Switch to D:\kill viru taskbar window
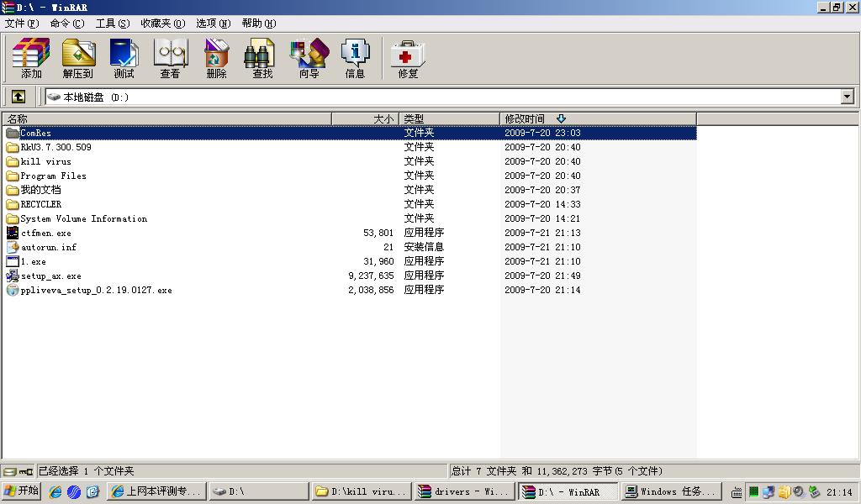 [x=362, y=491]
